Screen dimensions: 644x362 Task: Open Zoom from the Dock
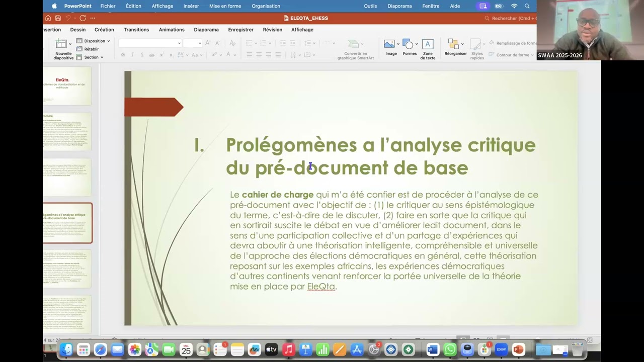click(x=501, y=349)
